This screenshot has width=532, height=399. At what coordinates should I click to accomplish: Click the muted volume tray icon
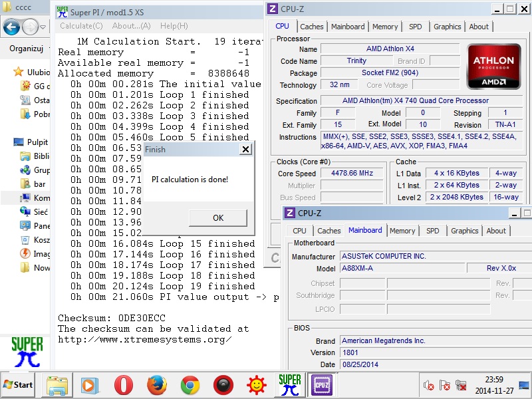click(428, 385)
